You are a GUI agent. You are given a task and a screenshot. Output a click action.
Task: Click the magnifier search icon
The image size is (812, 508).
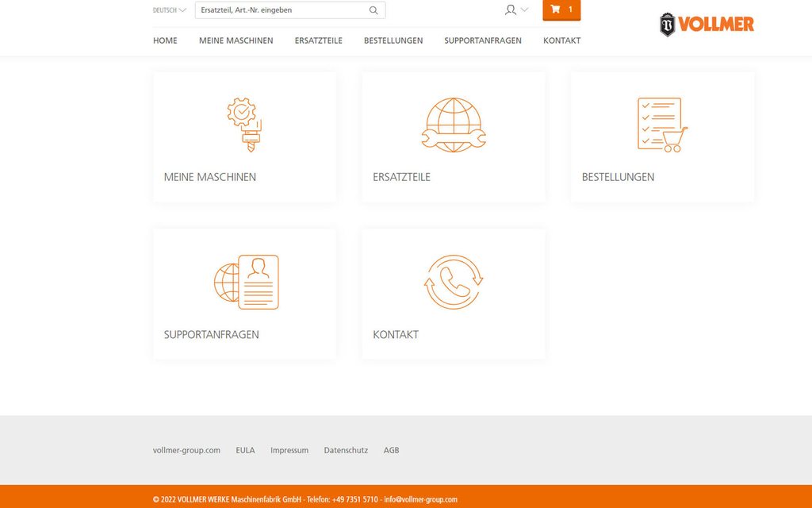point(374,10)
